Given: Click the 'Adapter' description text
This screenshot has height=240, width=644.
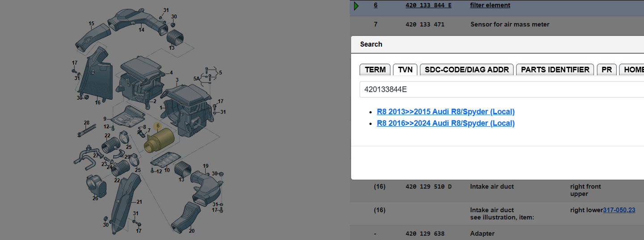Looking at the screenshot, I should [483, 234].
